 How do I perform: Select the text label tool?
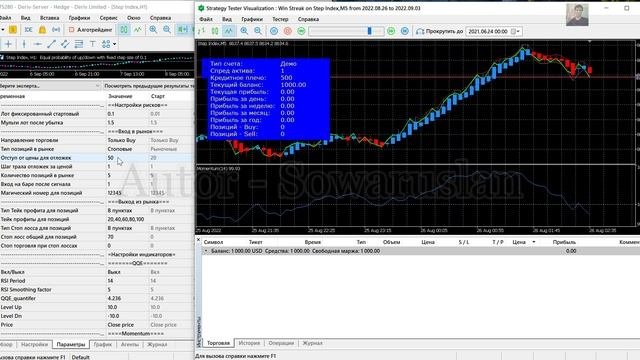tap(93, 44)
